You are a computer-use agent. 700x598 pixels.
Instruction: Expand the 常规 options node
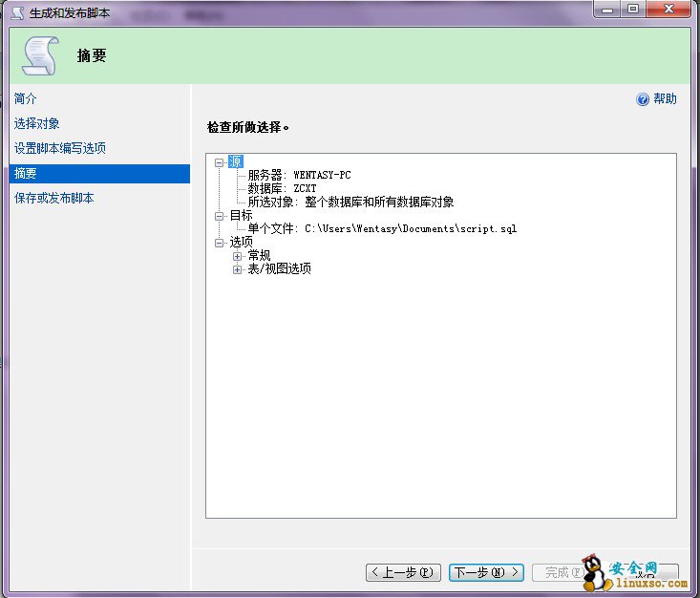click(x=238, y=256)
